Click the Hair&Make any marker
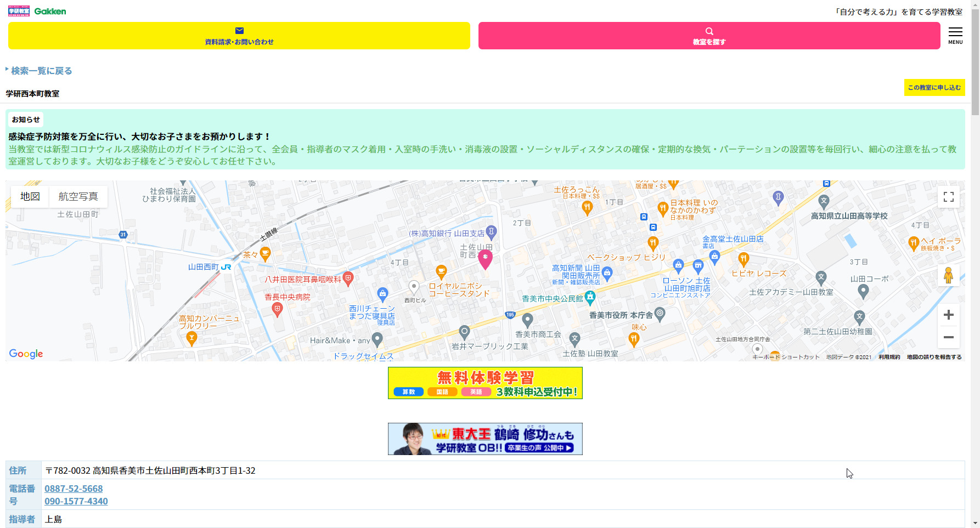The image size is (980, 528). (x=377, y=340)
